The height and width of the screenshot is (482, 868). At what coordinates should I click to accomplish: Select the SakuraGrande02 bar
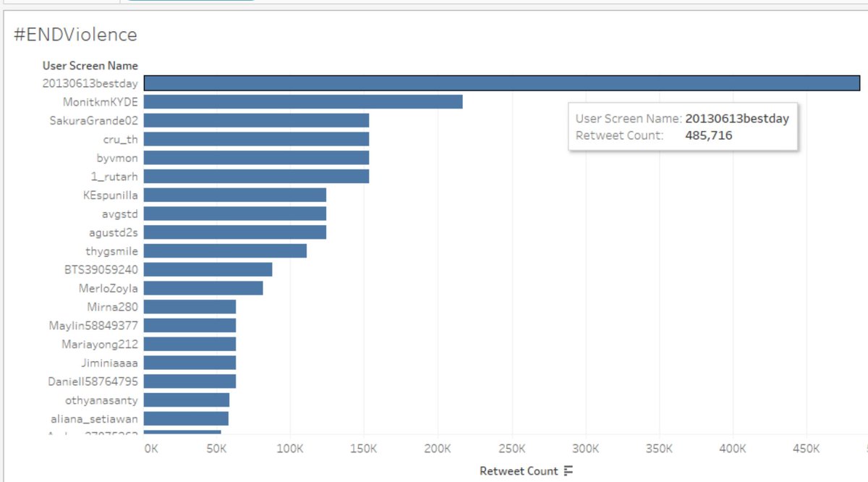pos(257,120)
